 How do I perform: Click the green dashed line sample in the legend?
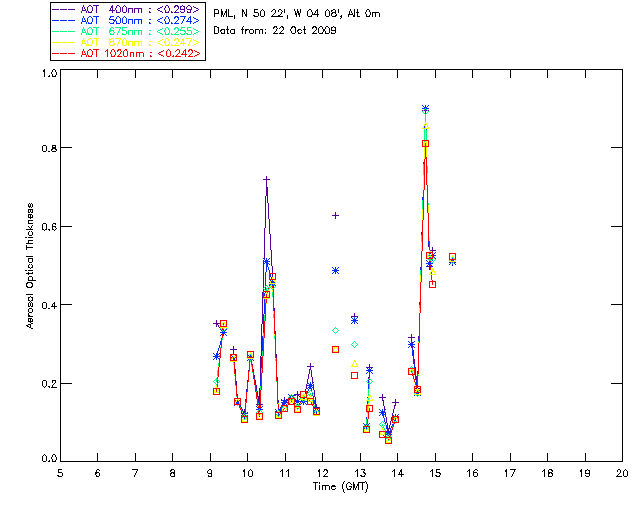coord(64,31)
